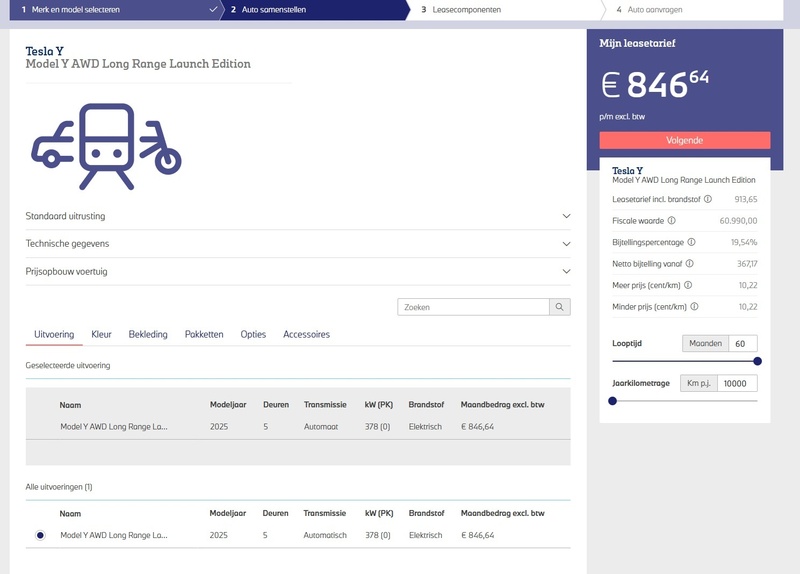
Task: Go to step 1 Merk en model selecteren
Action: [115, 10]
